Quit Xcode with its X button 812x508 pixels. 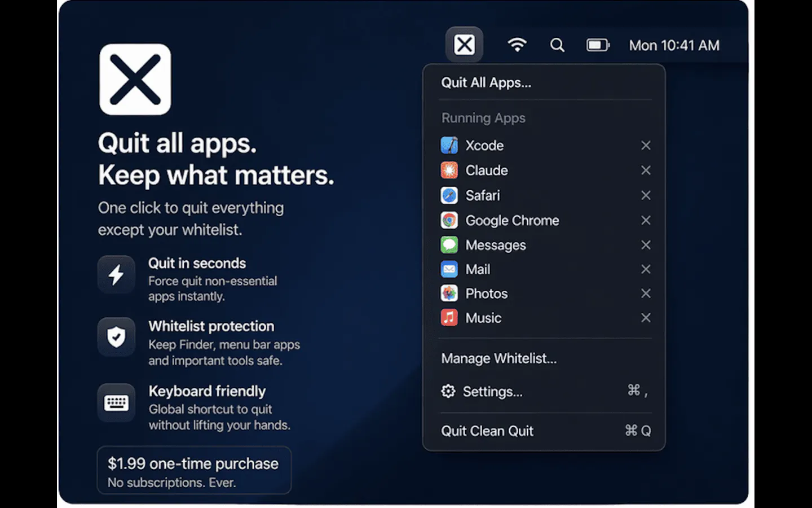[646, 146]
